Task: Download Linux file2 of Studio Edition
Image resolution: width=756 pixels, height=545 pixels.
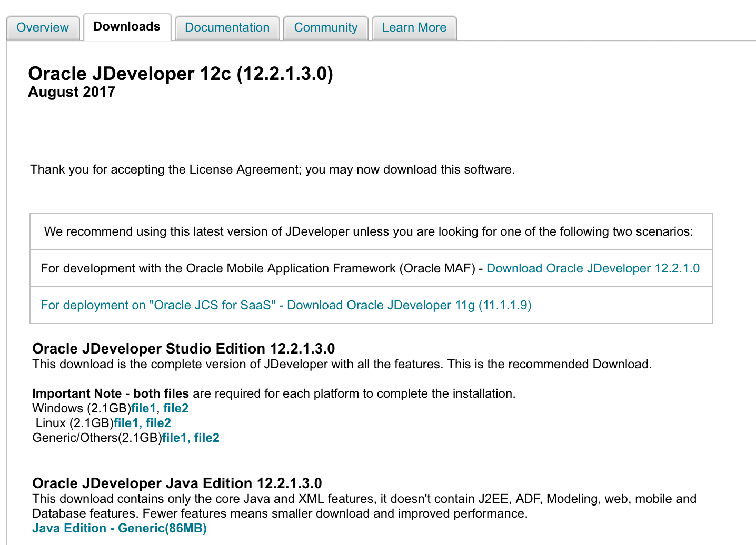Action: pos(158,423)
